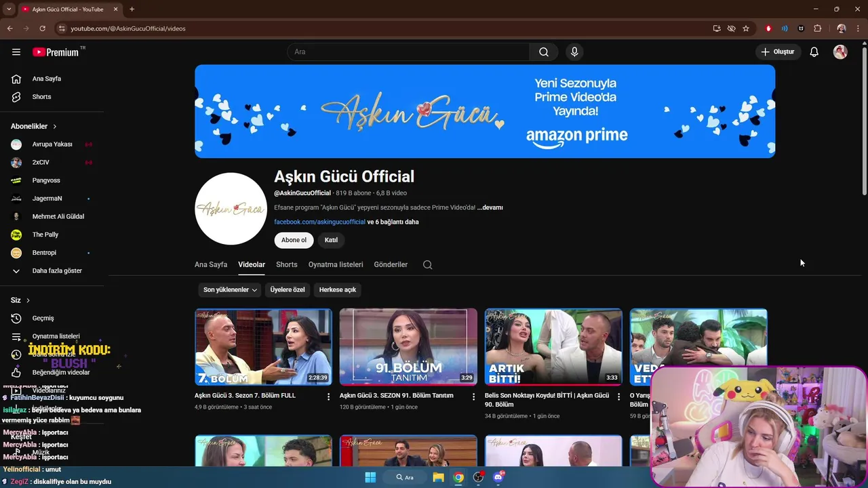The width and height of the screenshot is (868, 488).
Task: Play the 7. Bölüm FULL video thumbnail
Action: click(x=263, y=346)
